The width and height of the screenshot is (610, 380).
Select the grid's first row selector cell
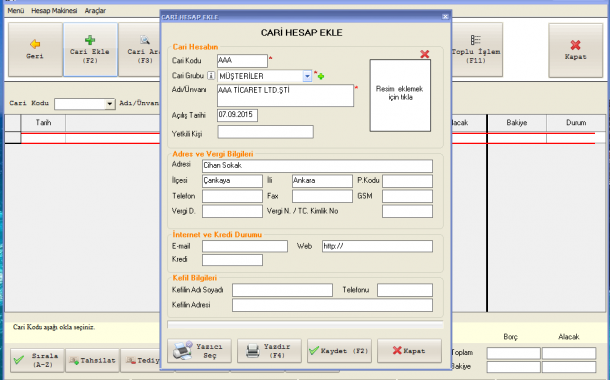(13, 138)
